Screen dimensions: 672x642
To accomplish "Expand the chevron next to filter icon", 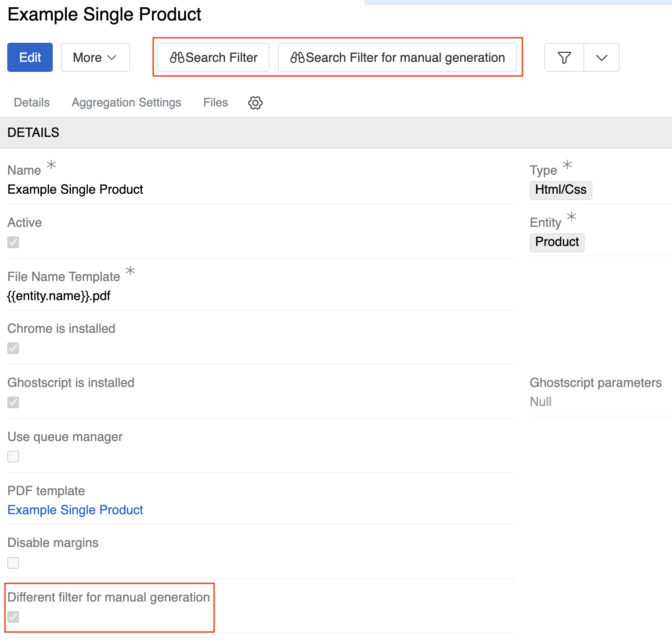I will tap(601, 58).
